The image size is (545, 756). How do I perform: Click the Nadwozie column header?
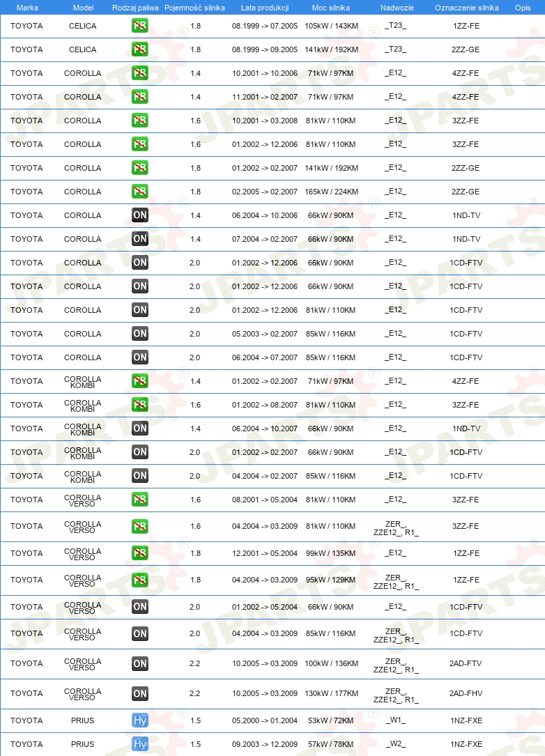(x=397, y=8)
